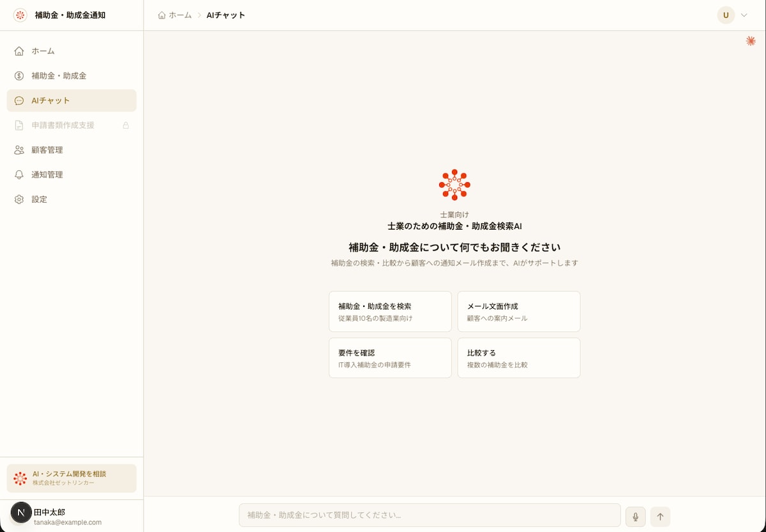Open the 設定 sidebar menu item
The image size is (766, 532).
71,200
